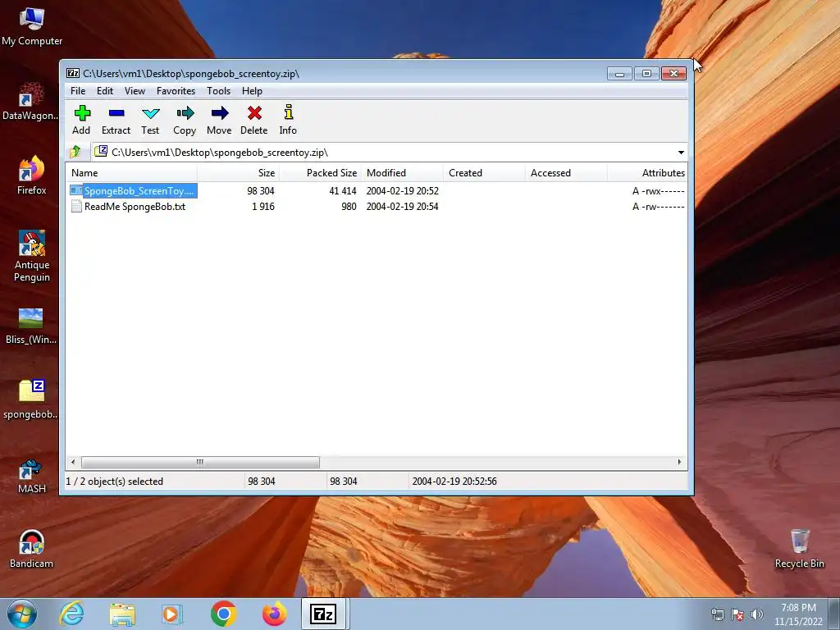Sort by Created column header
The width and height of the screenshot is (840, 630).
point(484,172)
